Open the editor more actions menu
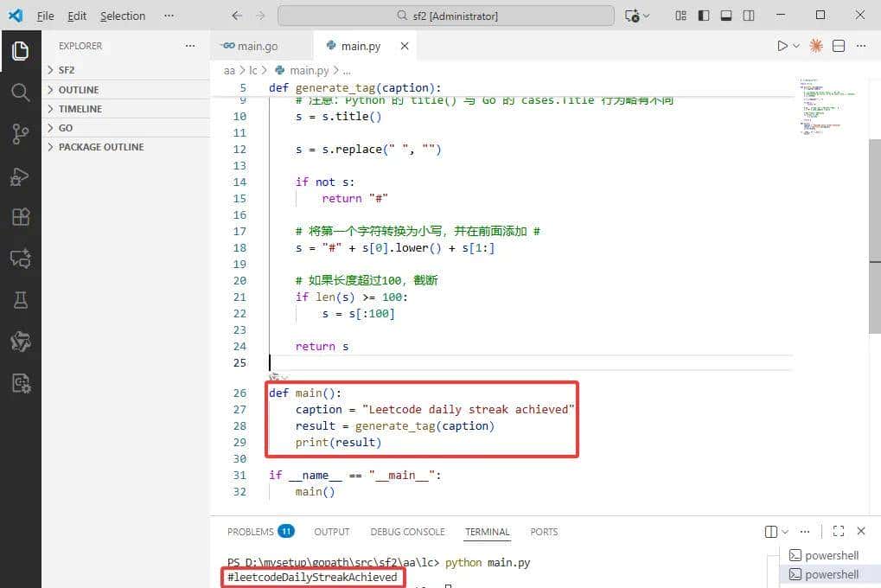The height and width of the screenshot is (588, 881). pyautogui.click(x=860, y=46)
